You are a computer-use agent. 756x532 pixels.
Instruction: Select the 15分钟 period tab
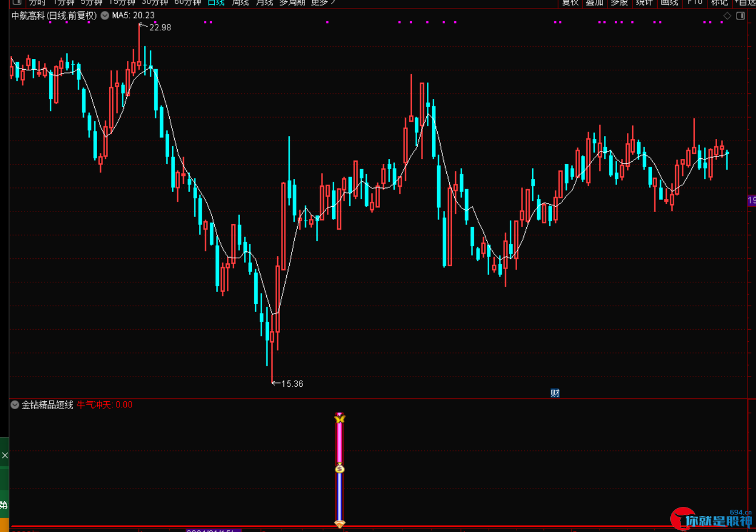(x=122, y=2)
